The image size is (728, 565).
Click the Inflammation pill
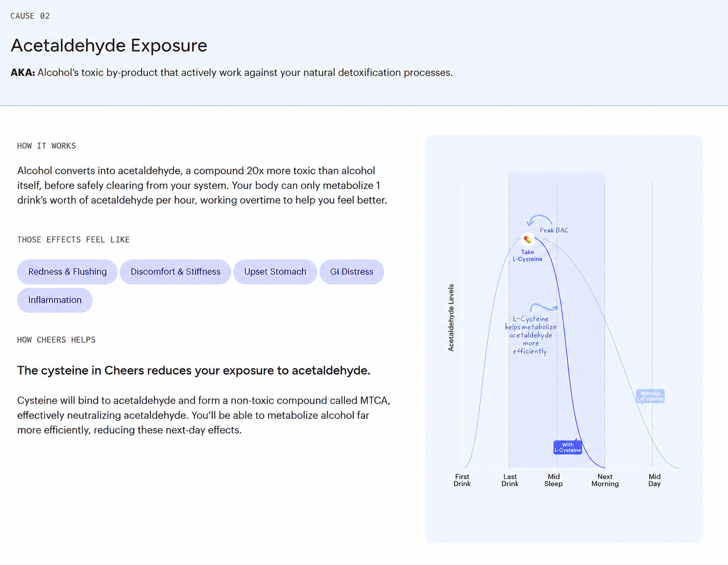click(55, 300)
